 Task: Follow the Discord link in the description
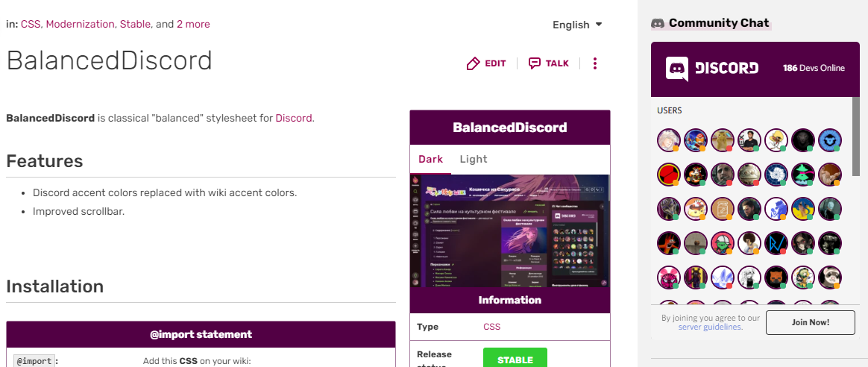[293, 118]
